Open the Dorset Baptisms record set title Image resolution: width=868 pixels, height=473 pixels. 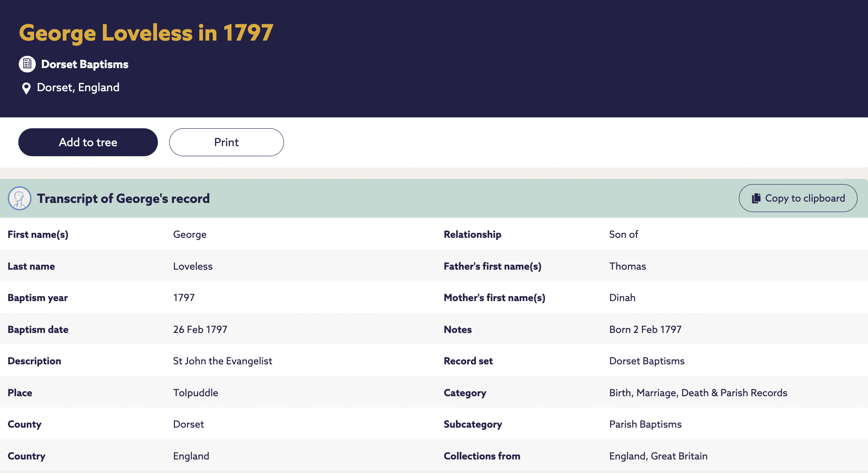tap(85, 64)
